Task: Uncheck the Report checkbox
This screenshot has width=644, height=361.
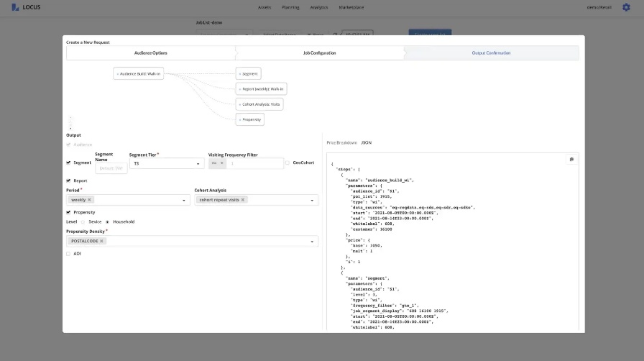Action: pos(68,180)
